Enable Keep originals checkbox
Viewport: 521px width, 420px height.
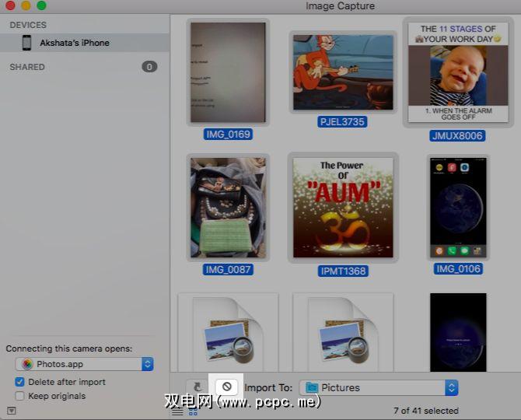click(19, 396)
